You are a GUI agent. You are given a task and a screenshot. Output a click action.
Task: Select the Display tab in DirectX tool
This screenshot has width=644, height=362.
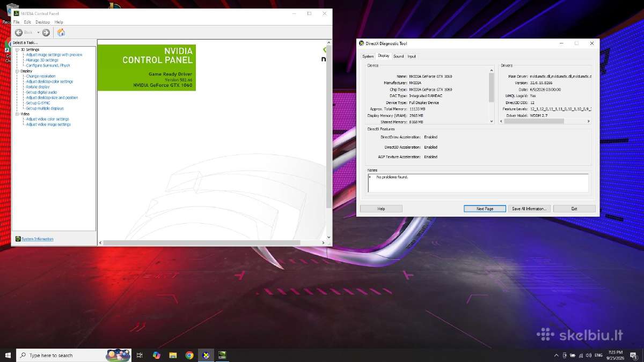[x=384, y=56]
